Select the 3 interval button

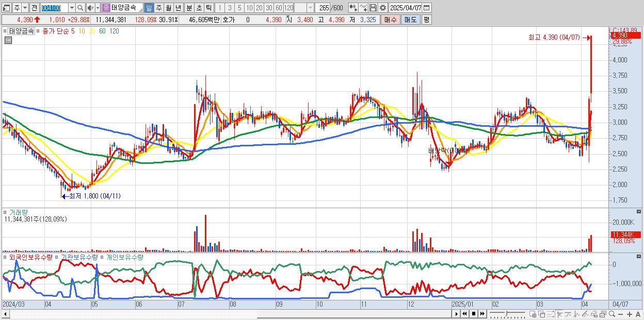(230, 8)
